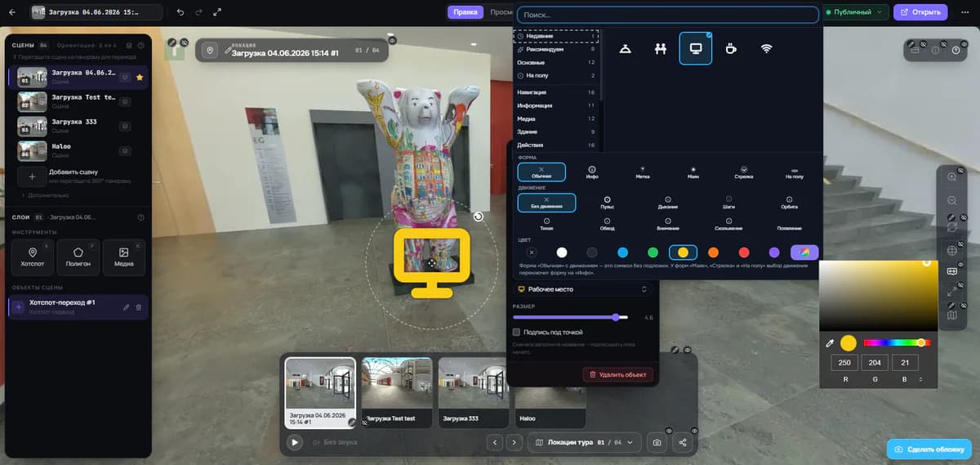Select the two-people meeting icon
The width and height of the screenshot is (980, 465).
coord(661,48)
